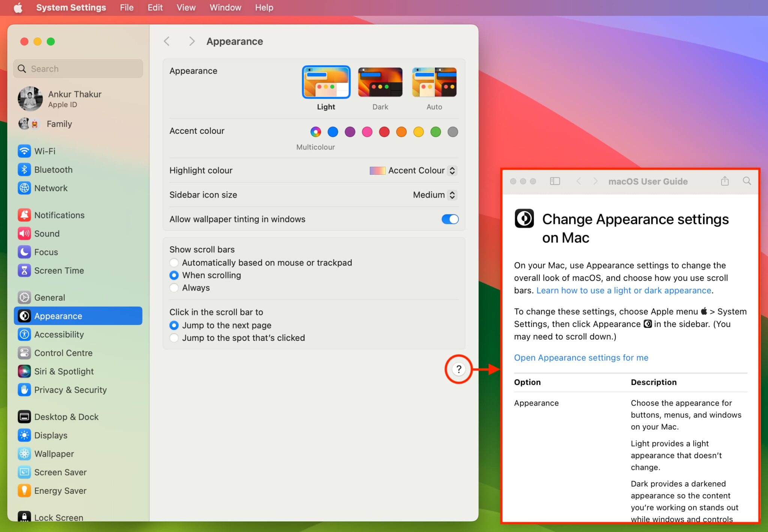The image size is (768, 532).
Task: Open Highlight colour Accent Colour dropdown
Action: (x=413, y=171)
